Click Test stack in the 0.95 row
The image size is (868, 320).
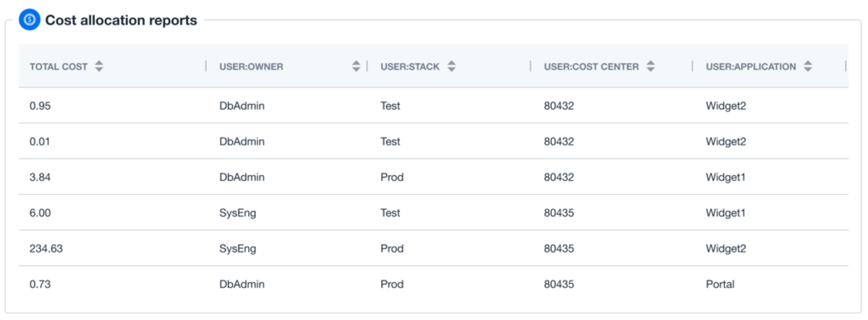(x=391, y=106)
